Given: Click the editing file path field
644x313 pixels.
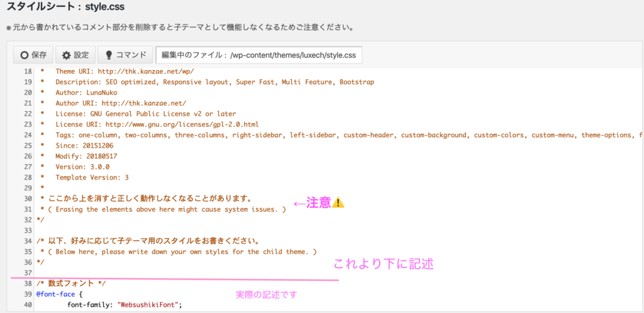Looking at the screenshot, I should pyautogui.click(x=258, y=55).
